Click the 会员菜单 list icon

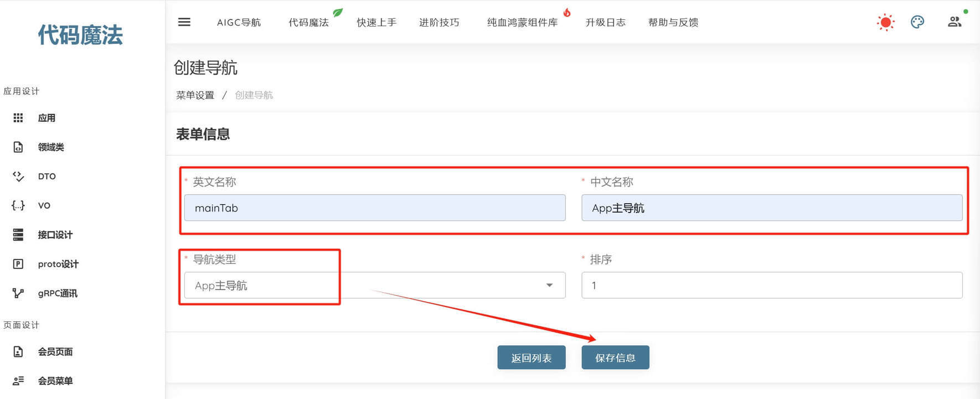[x=18, y=381]
